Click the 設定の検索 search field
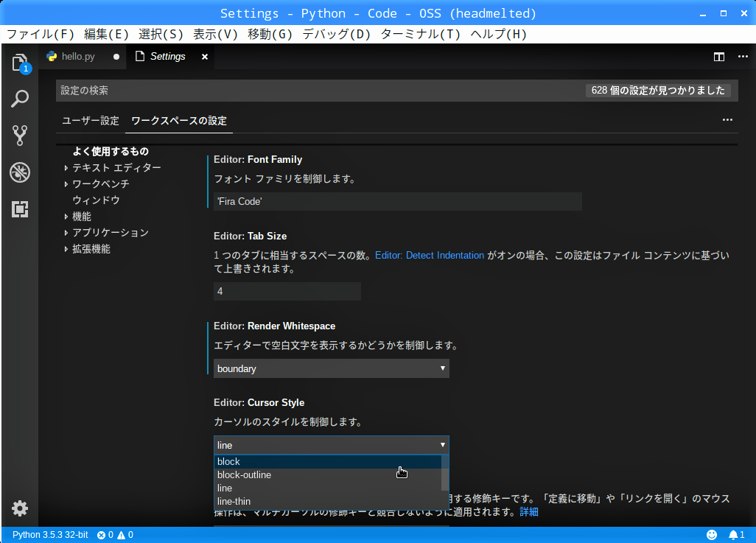This screenshot has width=756, height=543. coord(321,91)
